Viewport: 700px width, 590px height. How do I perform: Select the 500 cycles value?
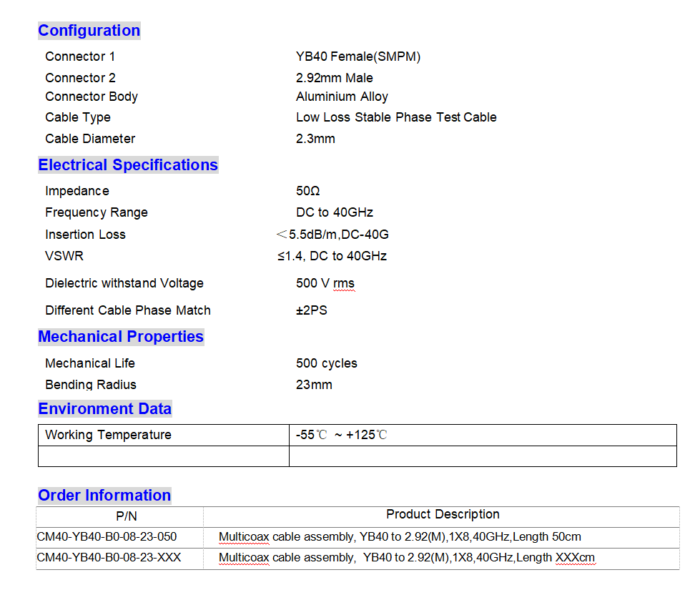pos(327,363)
